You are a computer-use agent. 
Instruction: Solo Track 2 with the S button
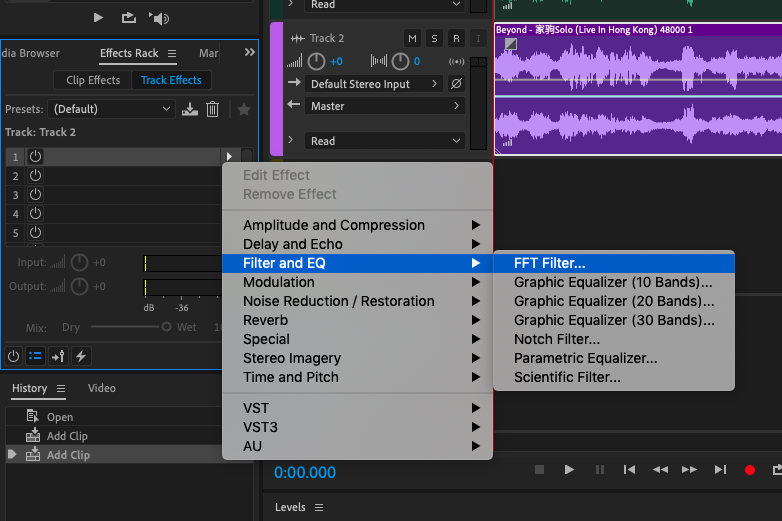click(434, 38)
